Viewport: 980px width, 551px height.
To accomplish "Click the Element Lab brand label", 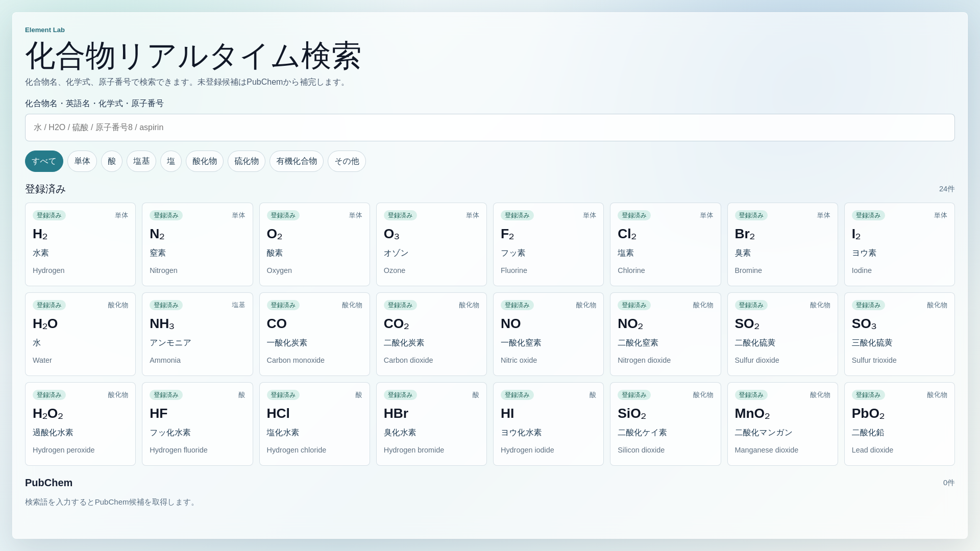I will pyautogui.click(x=45, y=30).
